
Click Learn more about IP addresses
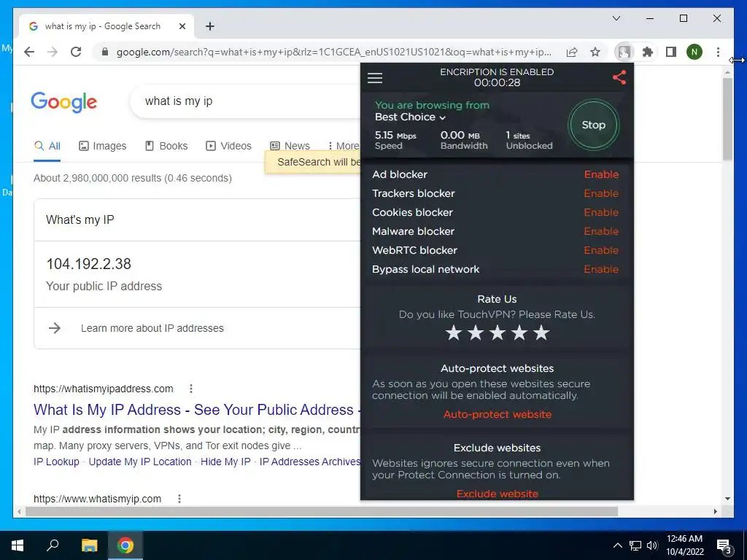pyautogui.click(x=152, y=328)
